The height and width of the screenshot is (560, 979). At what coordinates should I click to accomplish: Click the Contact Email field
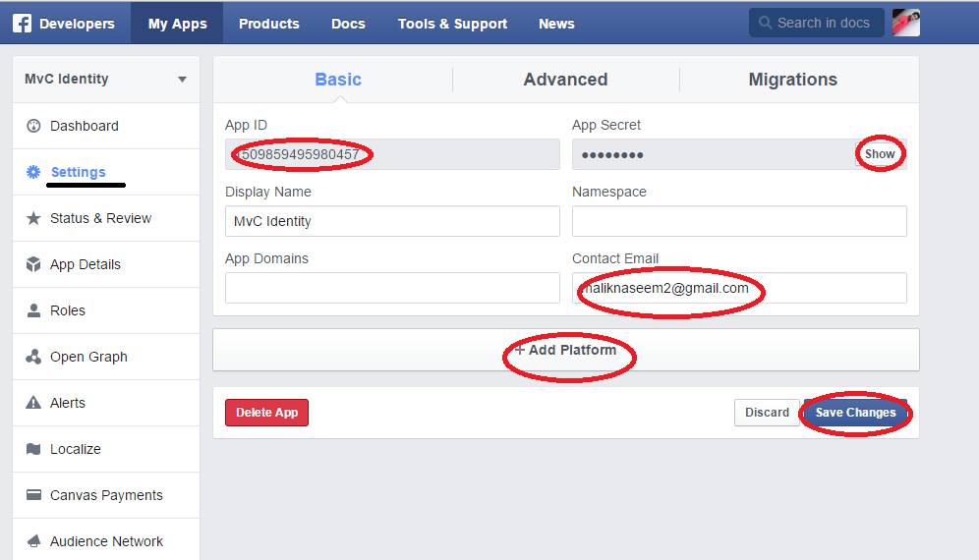click(x=739, y=288)
